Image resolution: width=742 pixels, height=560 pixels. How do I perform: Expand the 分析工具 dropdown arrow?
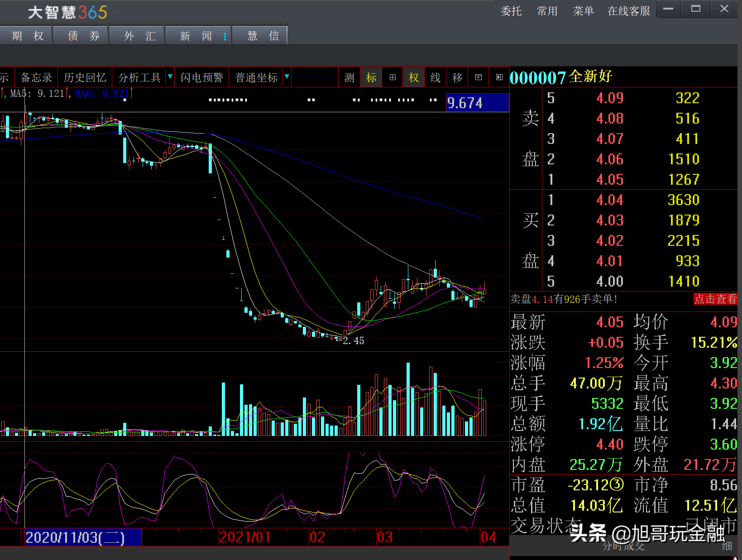170,77
